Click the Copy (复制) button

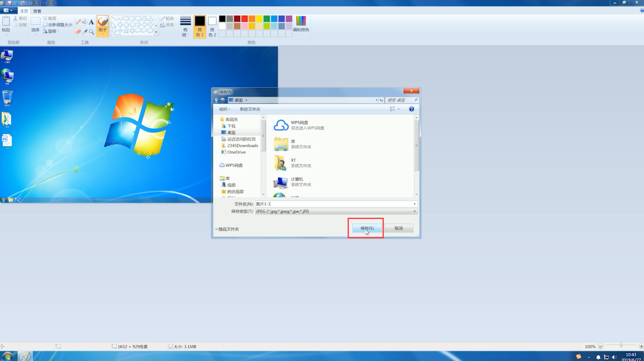click(20, 25)
